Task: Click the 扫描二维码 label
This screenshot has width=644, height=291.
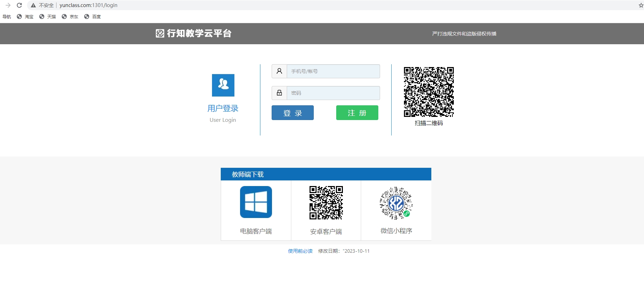Action: [x=429, y=123]
